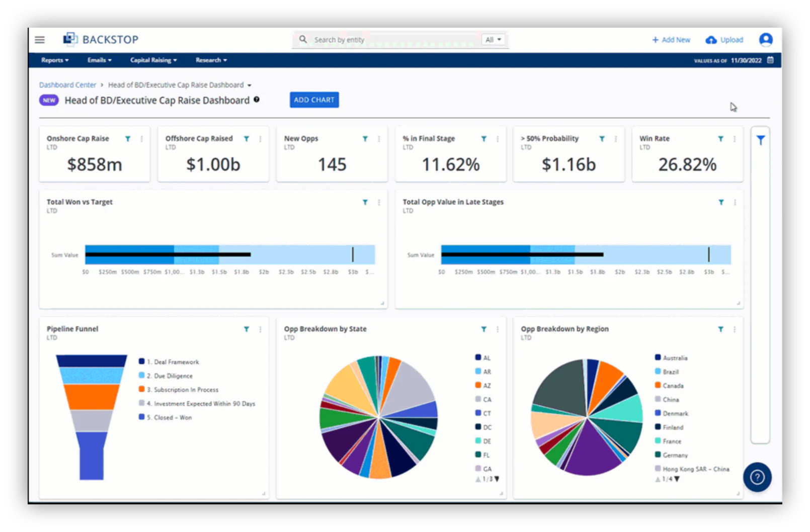The height and width of the screenshot is (532, 810).
Task: Open filter on Total Won vs Target
Action: click(x=365, y=202)
